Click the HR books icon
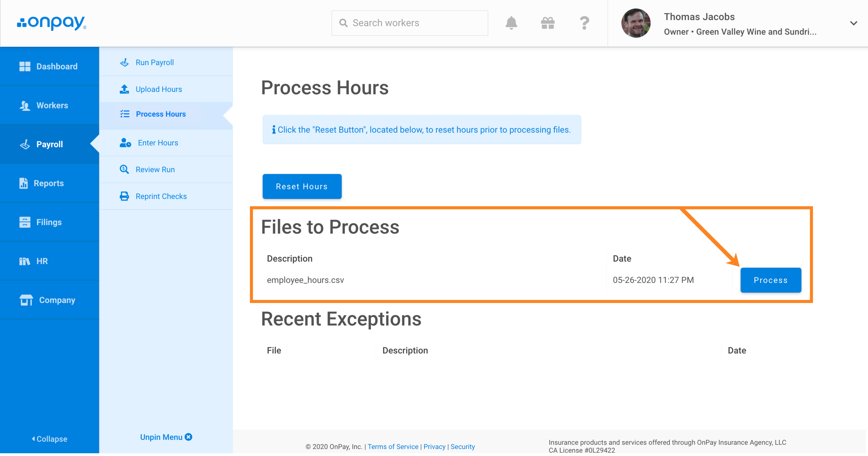868x456 pixels. [x=25, y=261]
